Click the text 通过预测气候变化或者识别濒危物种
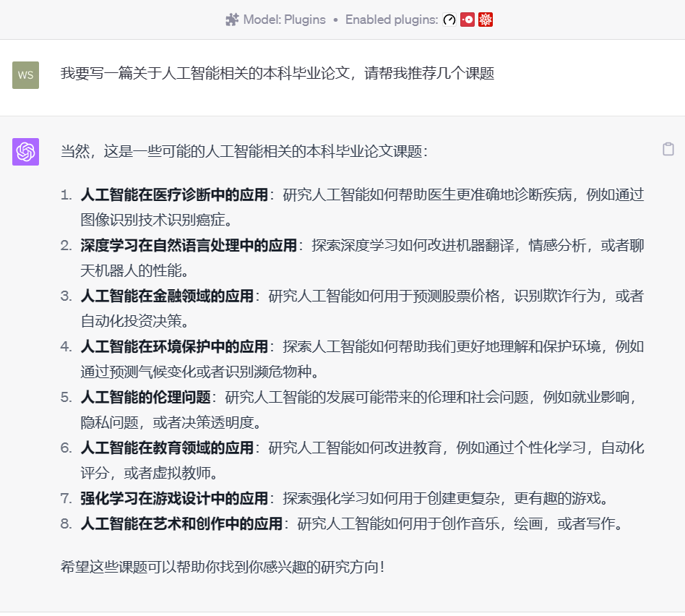 pyautogui.click(x=196, y=372)
